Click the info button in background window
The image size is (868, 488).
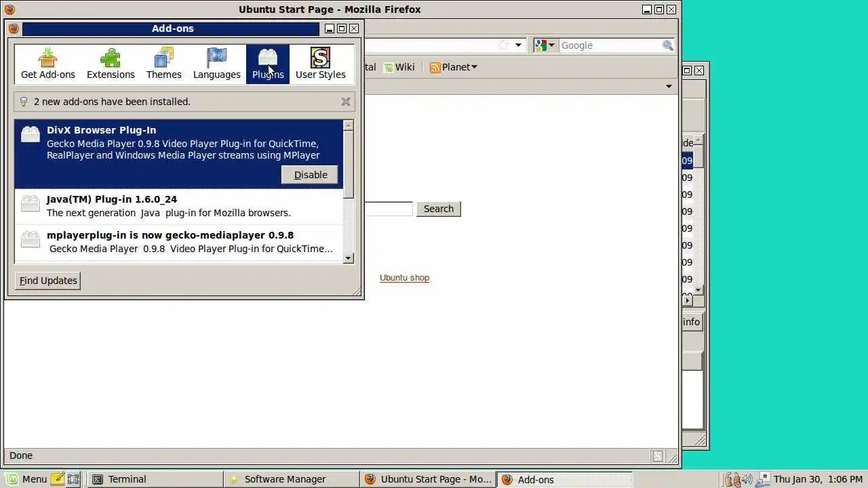pyautogui.click(x=692, y=322)
